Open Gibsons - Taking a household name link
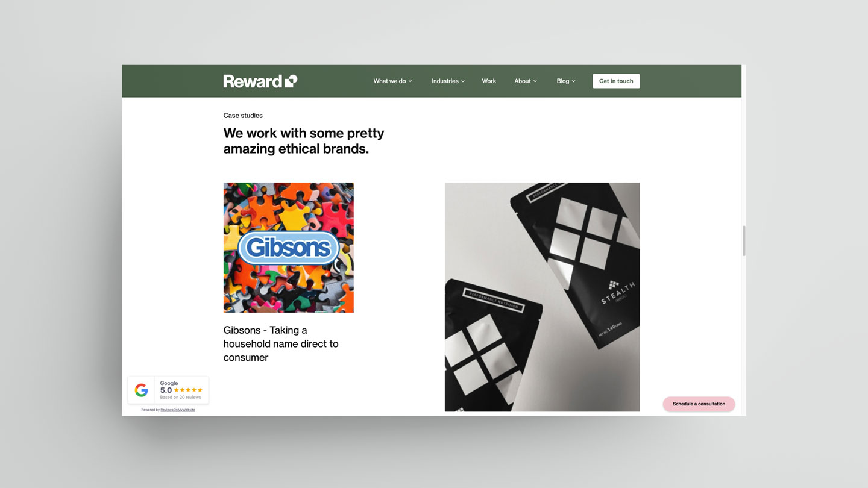868x488 pixels. coord(281,343)
